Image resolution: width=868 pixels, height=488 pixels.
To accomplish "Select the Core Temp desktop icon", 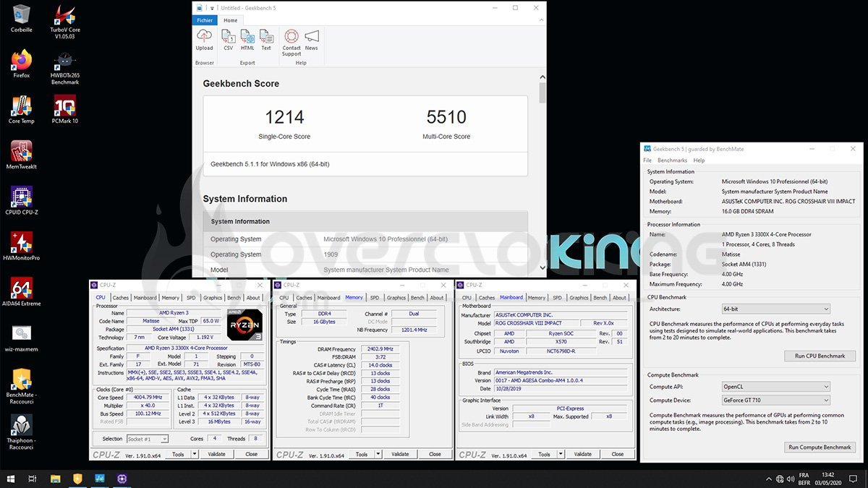I will click(x=22, y=110).
